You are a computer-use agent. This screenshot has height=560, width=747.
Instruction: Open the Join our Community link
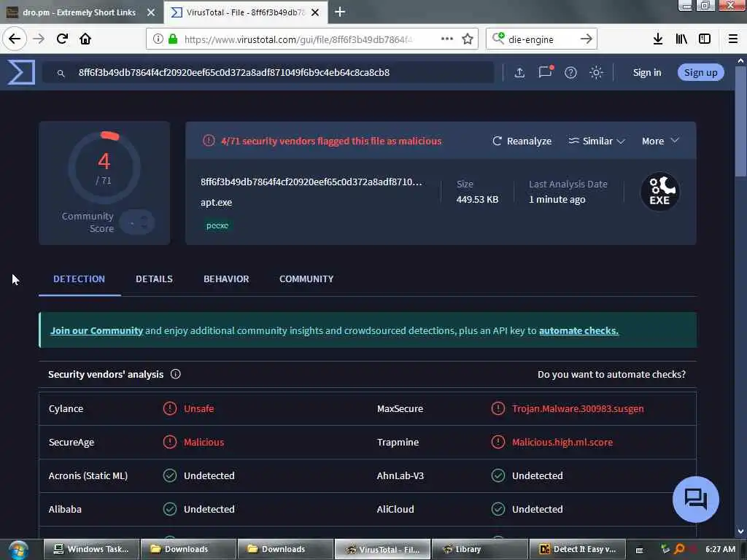coord(97,330)
